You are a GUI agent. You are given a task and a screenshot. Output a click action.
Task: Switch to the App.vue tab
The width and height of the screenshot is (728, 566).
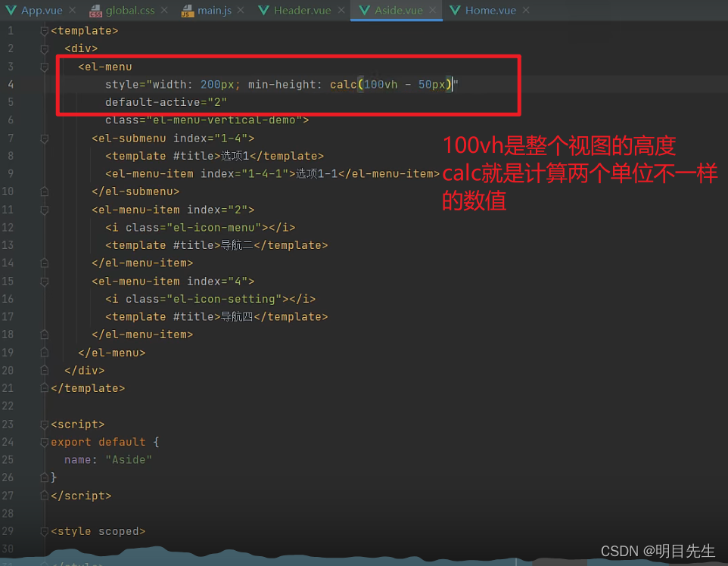(x=42, y=10)
